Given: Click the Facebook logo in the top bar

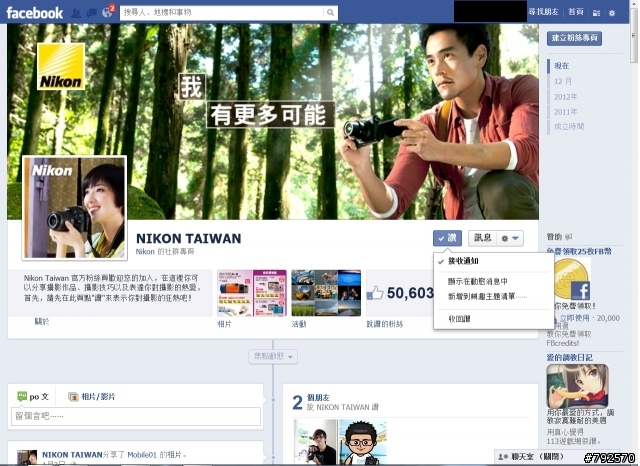Looking at the screenshot, I should pos(35,13).
